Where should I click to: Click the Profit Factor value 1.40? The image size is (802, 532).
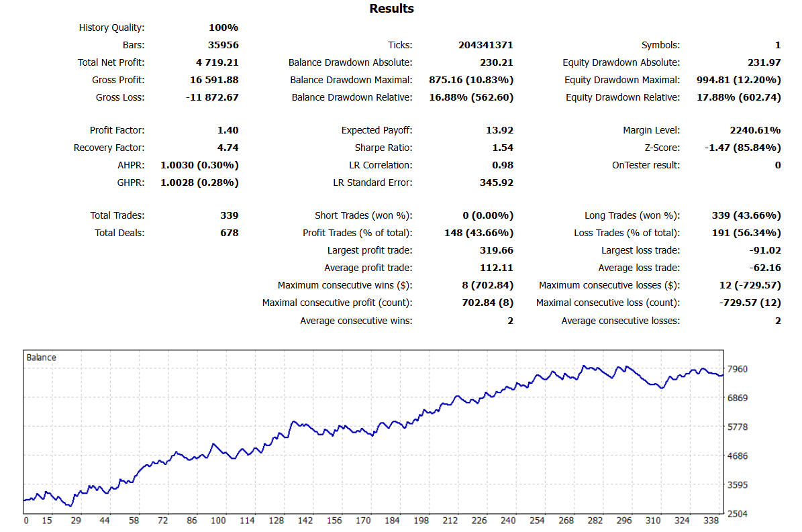tap(228, 130)
